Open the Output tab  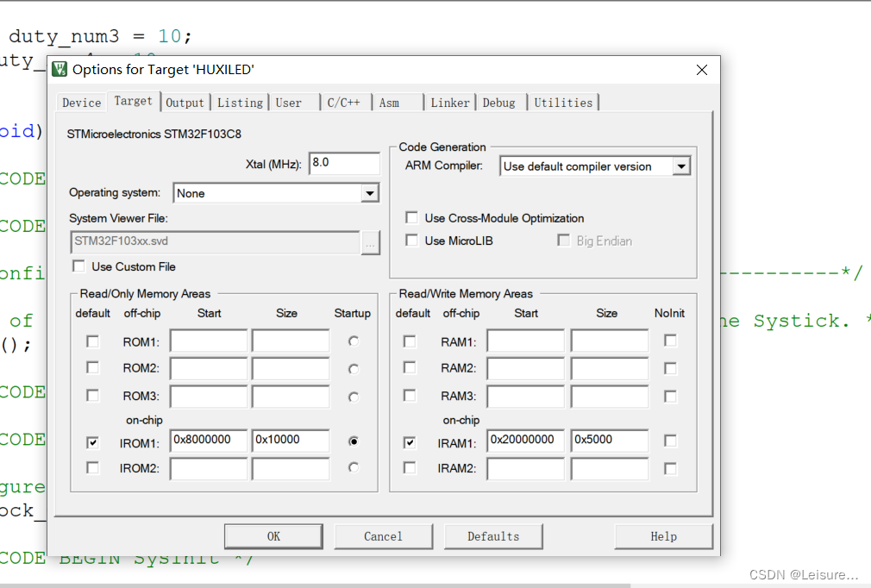185,103
